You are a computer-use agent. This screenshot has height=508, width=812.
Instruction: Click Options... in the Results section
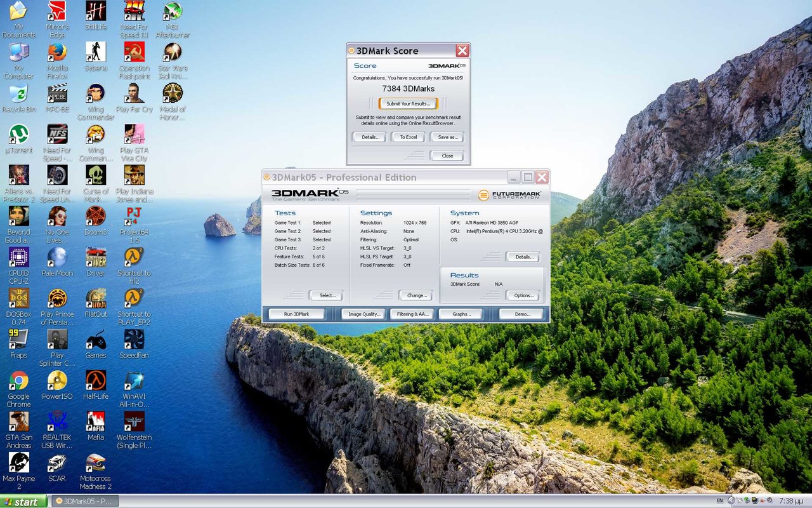523,295
